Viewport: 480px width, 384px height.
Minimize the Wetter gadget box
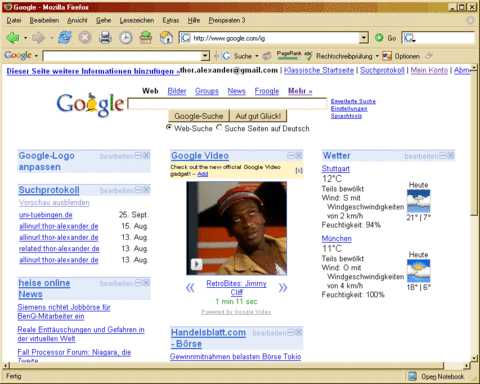tap(443, 156)
